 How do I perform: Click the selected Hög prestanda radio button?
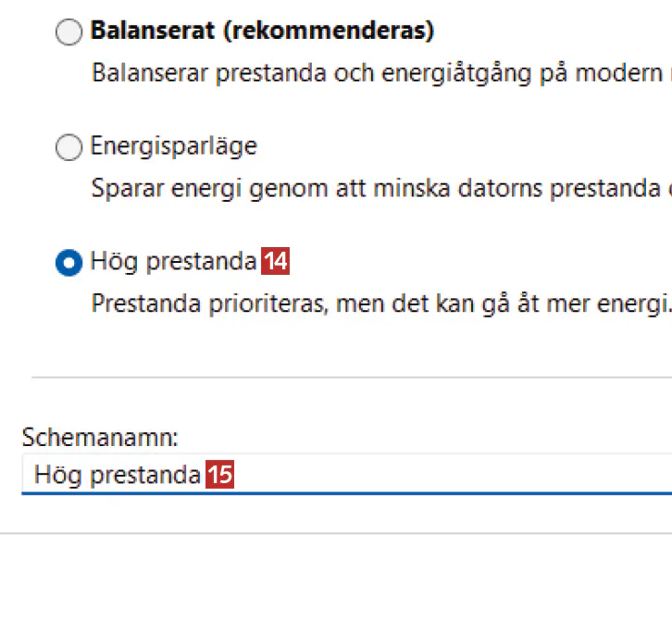[x=69, y=263]
